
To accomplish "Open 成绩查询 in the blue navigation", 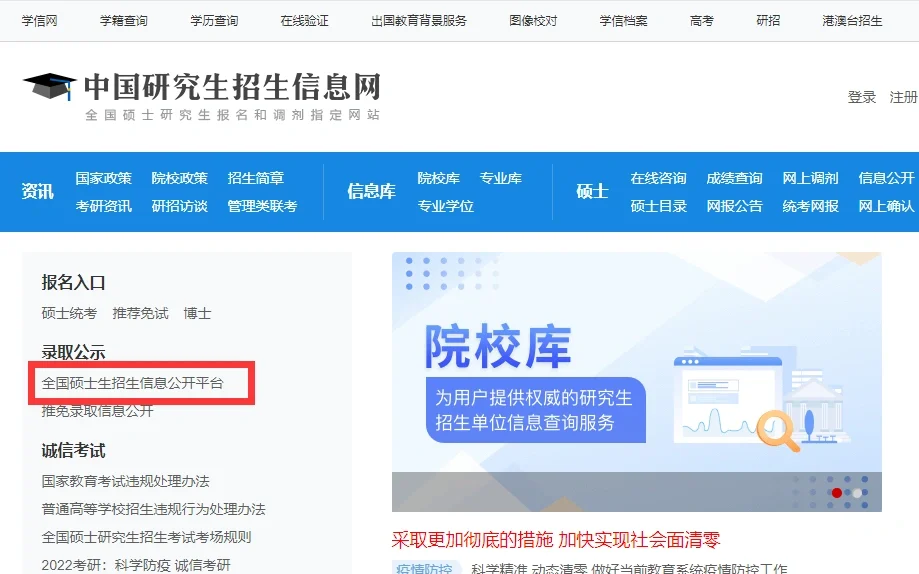I will (734, 178).
